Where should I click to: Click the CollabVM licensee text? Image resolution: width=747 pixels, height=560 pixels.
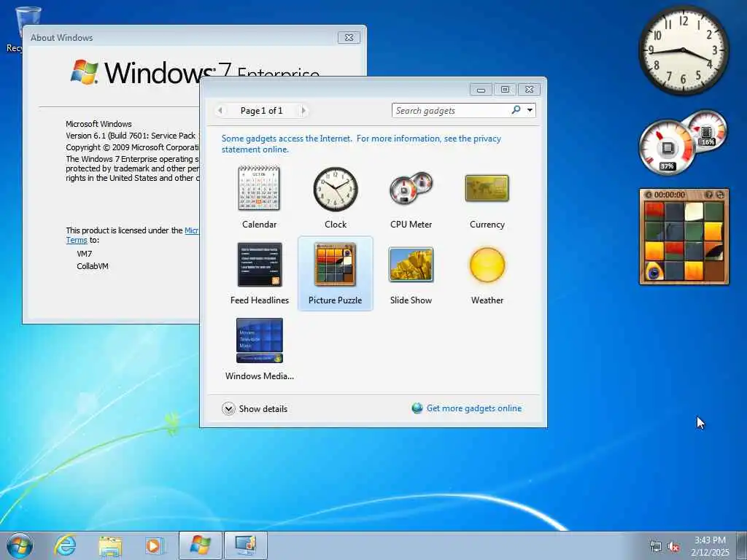(x=93, y=266)
